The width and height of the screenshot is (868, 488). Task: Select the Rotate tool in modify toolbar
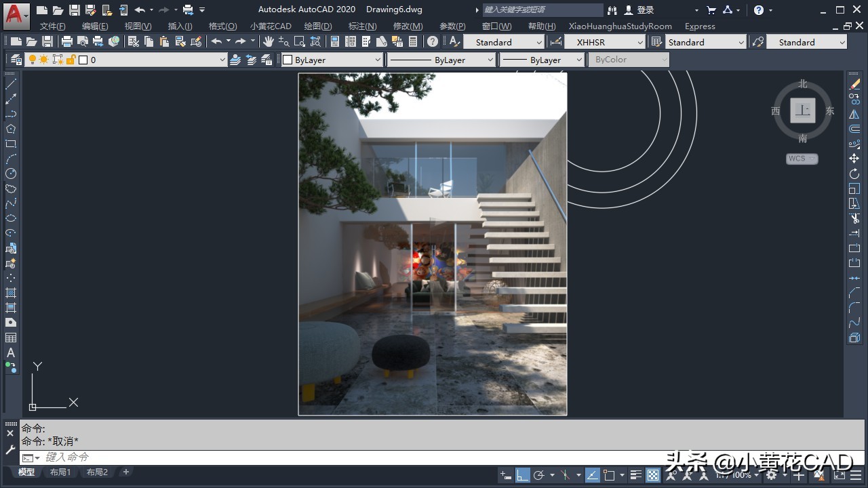[x=854, y=174]
